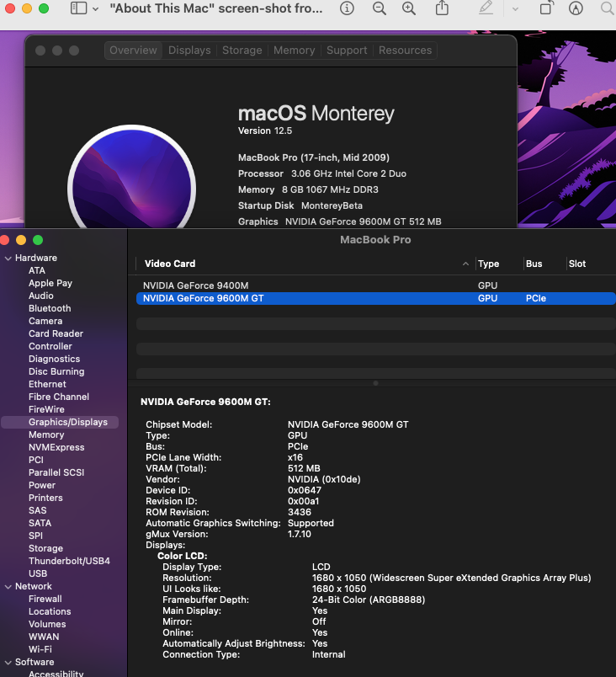Select Thunderbolt/USB4 in the sidebar
Image resolution: width=616 pixels, height=677 pixels.
[x=69, y=561]
